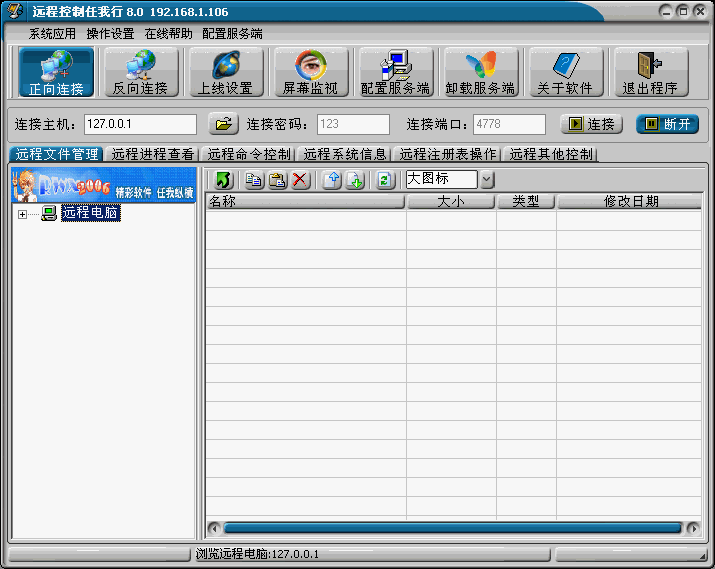Screen dimensions: 715x569
Task: Switch to 远程进程查看 tab
Action: click(x=153, y=154)
